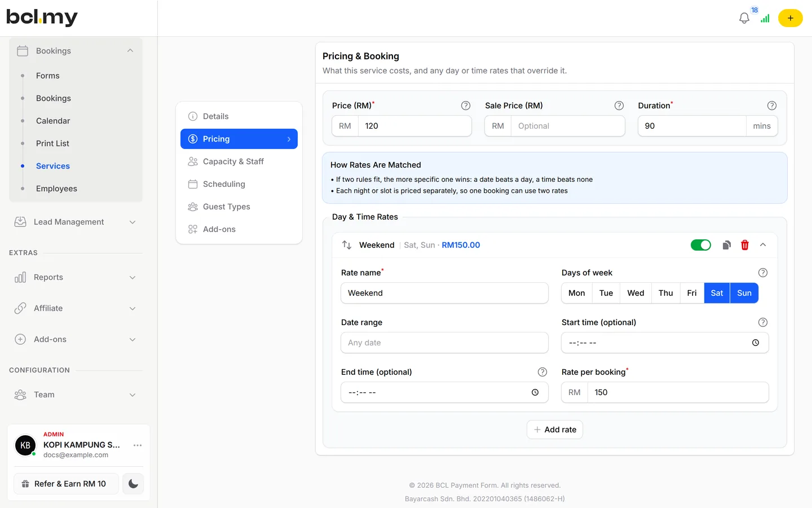Expand the Team section
Screen dimensions: 812x508
76,395
